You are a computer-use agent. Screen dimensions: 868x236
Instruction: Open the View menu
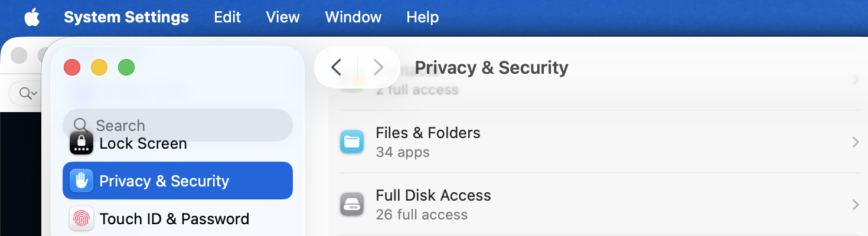pyautogui.click(x=283, y=18)
